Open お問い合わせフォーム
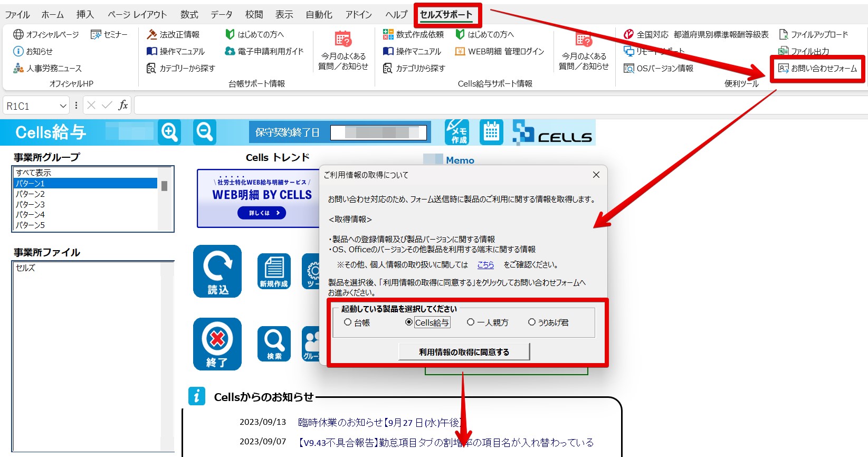The image size is (868, 457). tap(818, 68)
